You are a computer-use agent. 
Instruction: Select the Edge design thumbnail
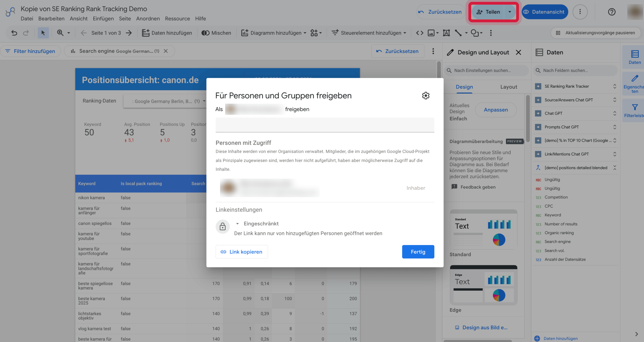(x=483, y=285)
